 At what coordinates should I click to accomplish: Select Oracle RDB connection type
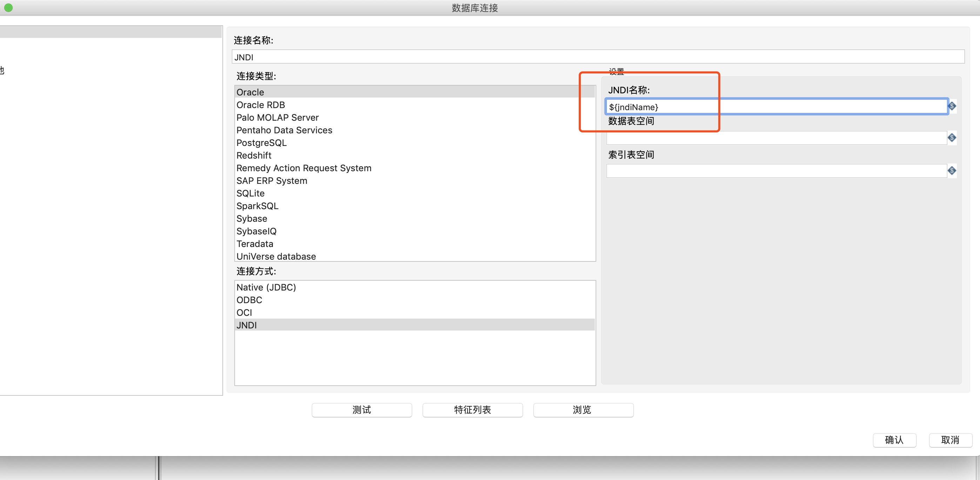tap(261, 105)
